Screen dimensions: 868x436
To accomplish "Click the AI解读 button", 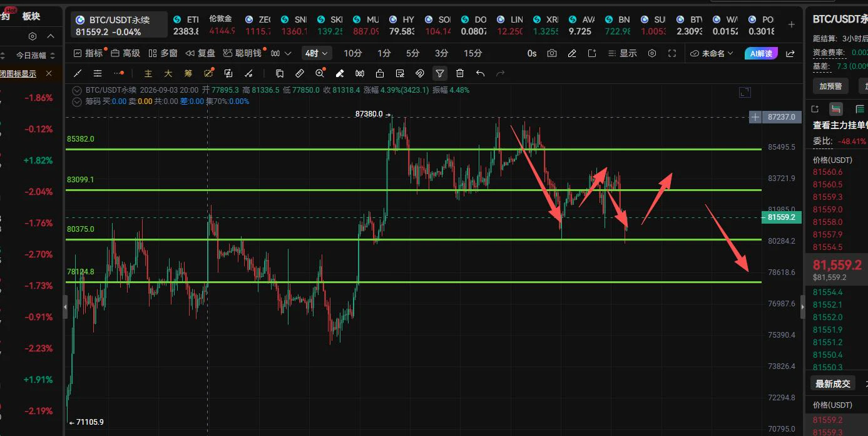I will [761, 53].
